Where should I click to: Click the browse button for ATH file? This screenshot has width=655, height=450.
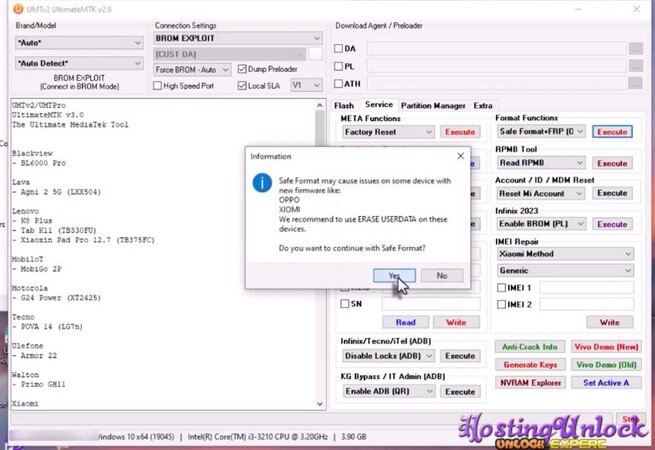[635, 84]
